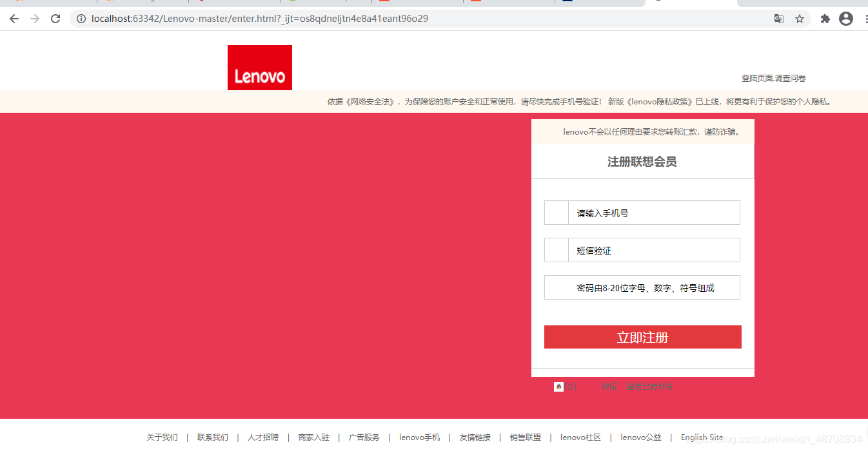Screen dimensions: 868x451
Task: Bookmark this page with the star icon
Action: point(800,19)
